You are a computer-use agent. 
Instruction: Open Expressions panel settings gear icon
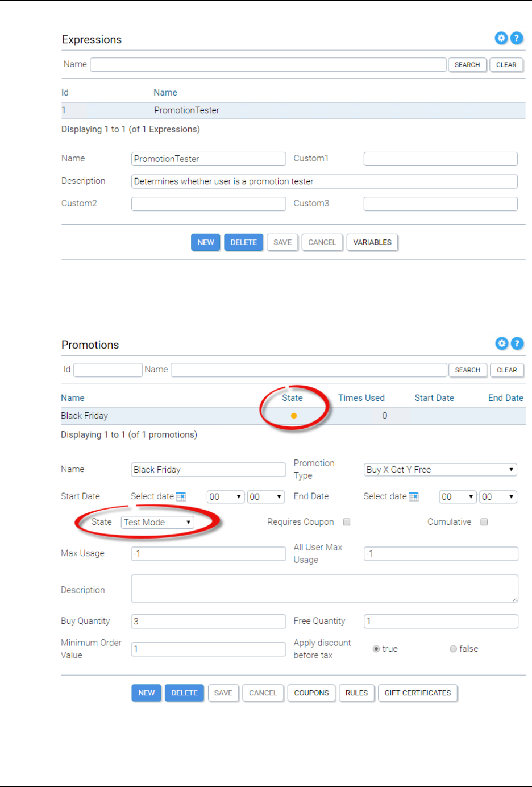click(501, 38)
